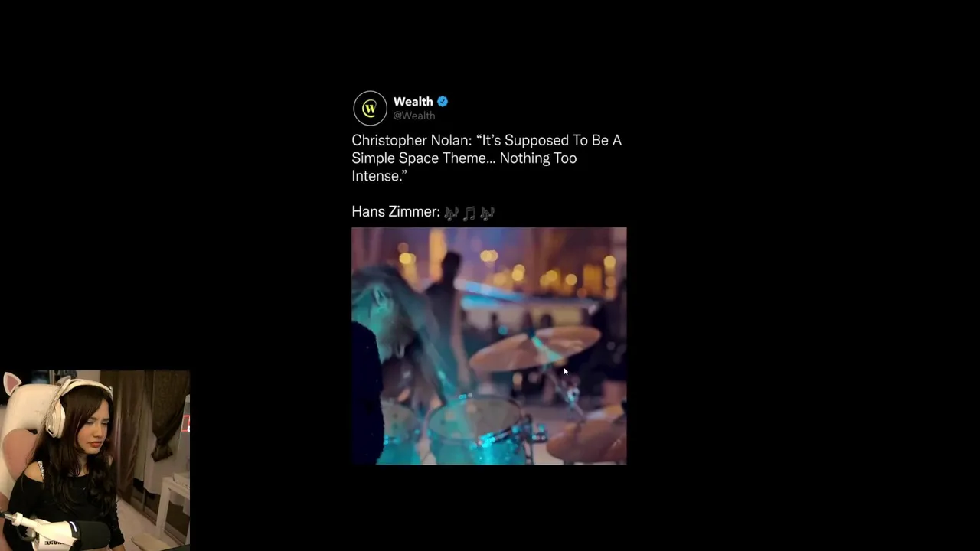This screenshot has height=551, width=980.
Task: Click the Wealth profile avatar logo
Action: click(370, 108)
